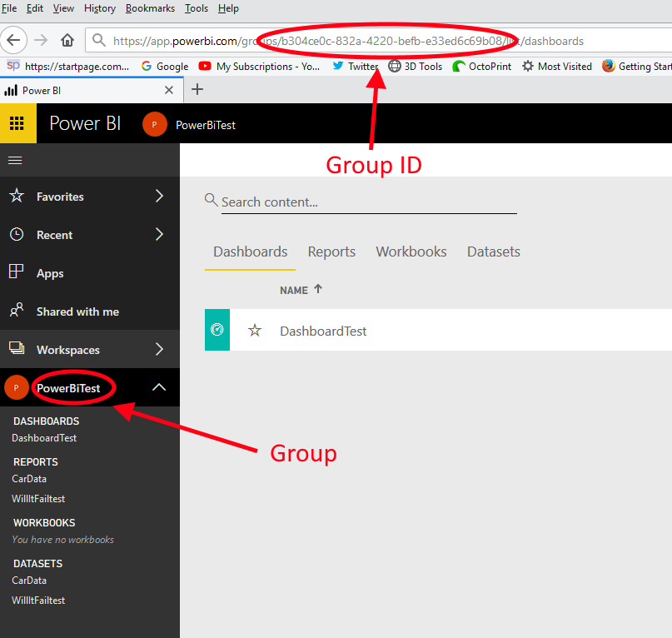
Task: Click the browser Forward arrow button
Action: (x=41, y=40)
